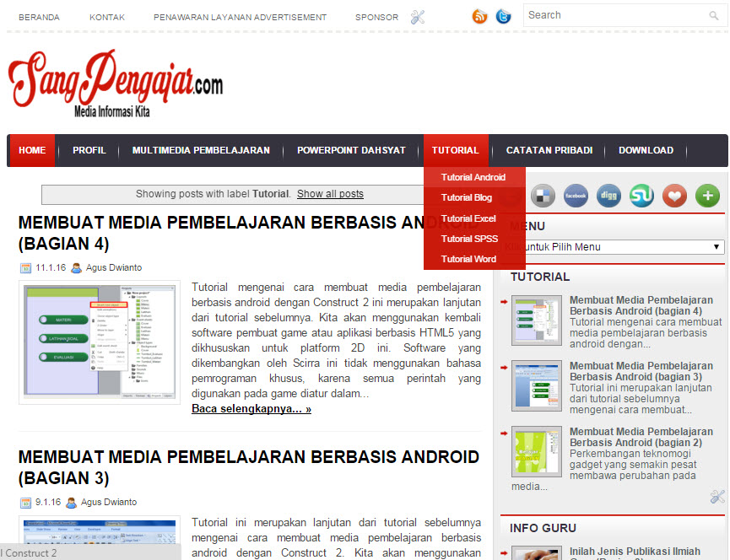Open more sharing options with the green plus
This screenshot has width=730, height=560.
point(707,196)
